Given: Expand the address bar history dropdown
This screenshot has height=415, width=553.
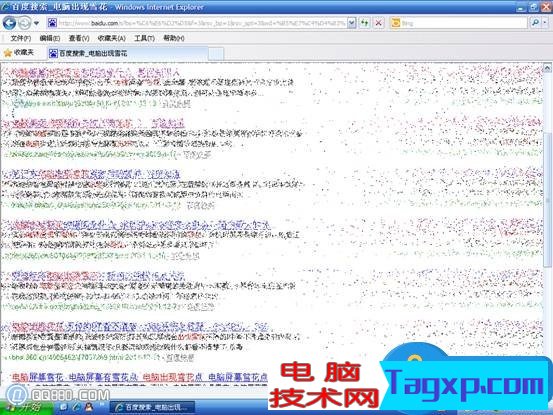Looking at the screenshot, I should 352,23.
